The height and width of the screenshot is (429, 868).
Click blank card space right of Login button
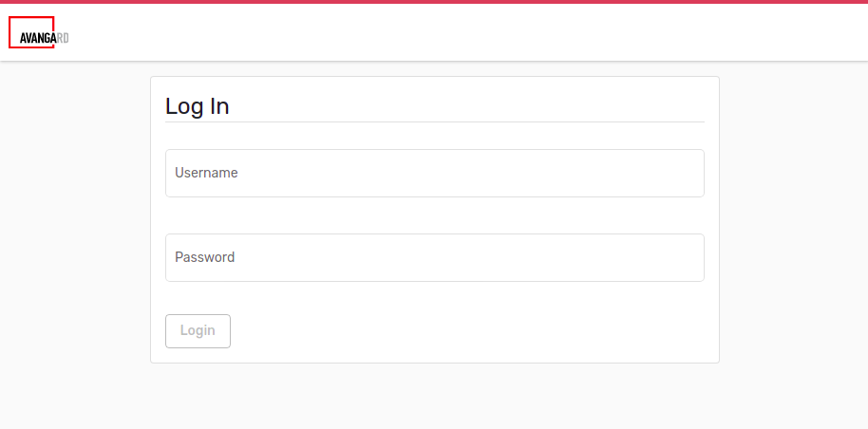click(470, 331)
